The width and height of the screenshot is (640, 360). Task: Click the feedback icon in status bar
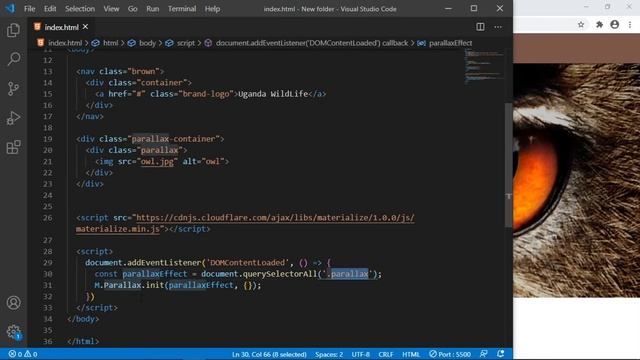pos(484,354)
